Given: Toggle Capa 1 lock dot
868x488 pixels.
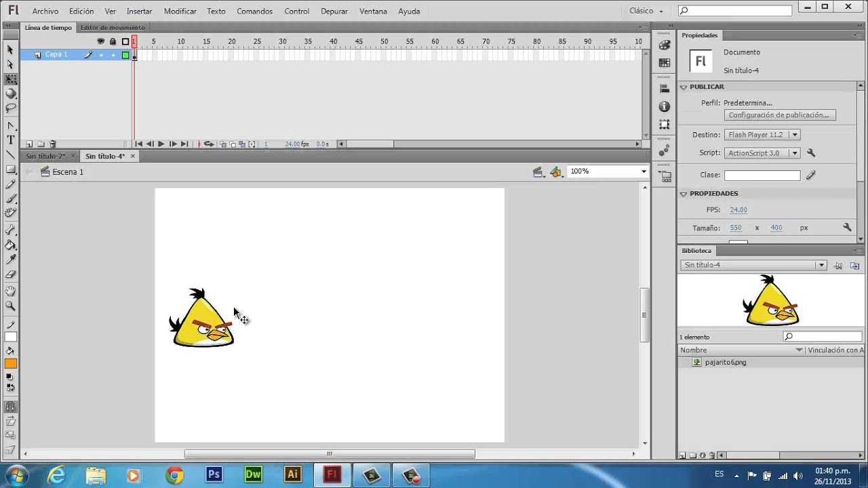Looking at the screenshot, I should click(x=113, y=55).
